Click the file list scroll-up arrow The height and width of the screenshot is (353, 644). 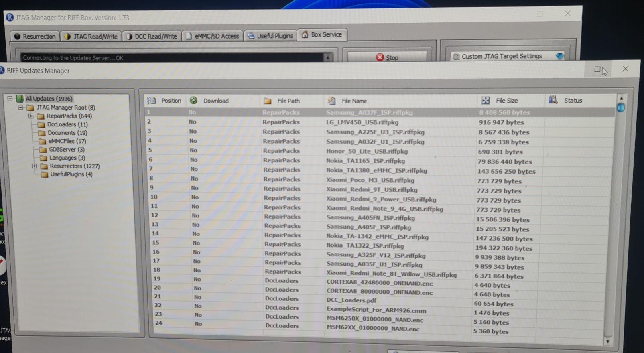pos(621,98)
